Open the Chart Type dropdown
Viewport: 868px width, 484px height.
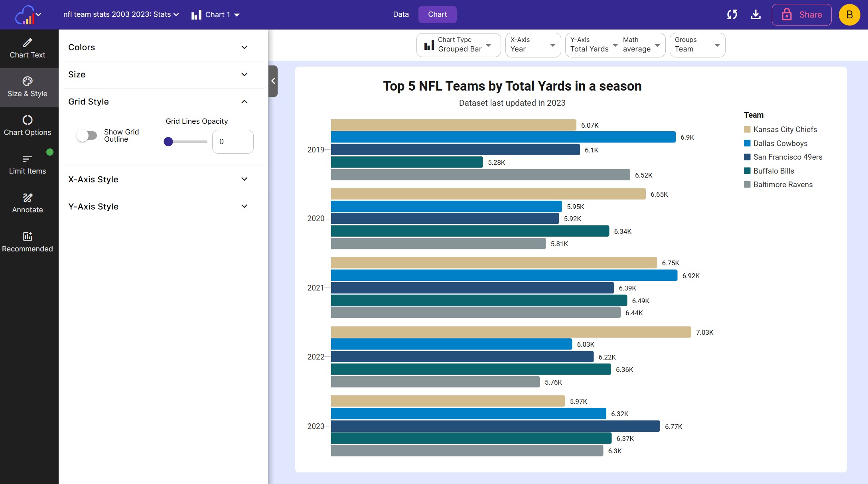click(x=458, y=45)
